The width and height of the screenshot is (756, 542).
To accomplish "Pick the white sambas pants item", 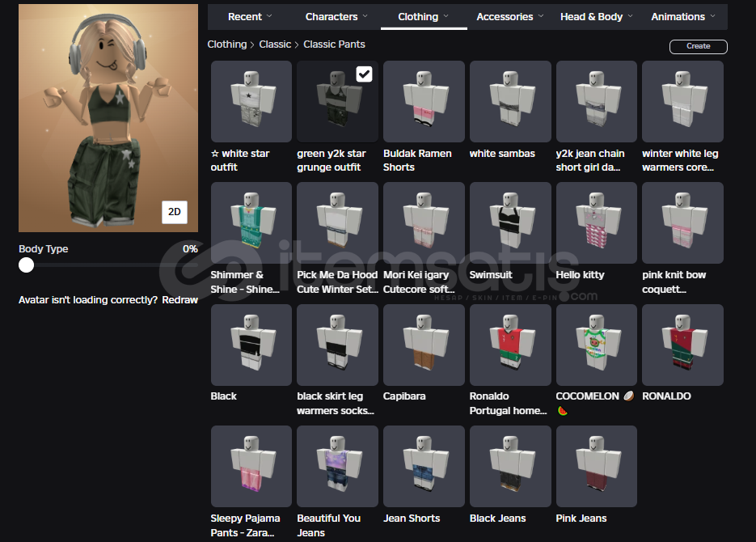I will (510, 101).
